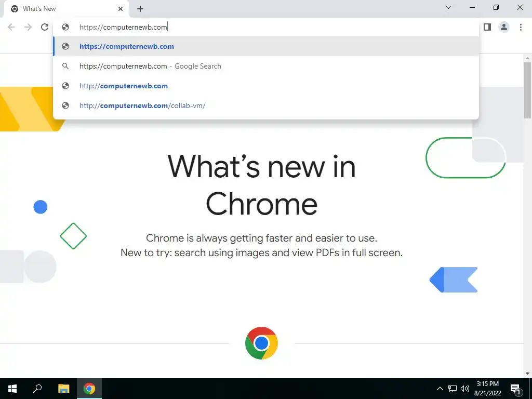Click the page's vertical scrollbar thumb

pos(527,90)
